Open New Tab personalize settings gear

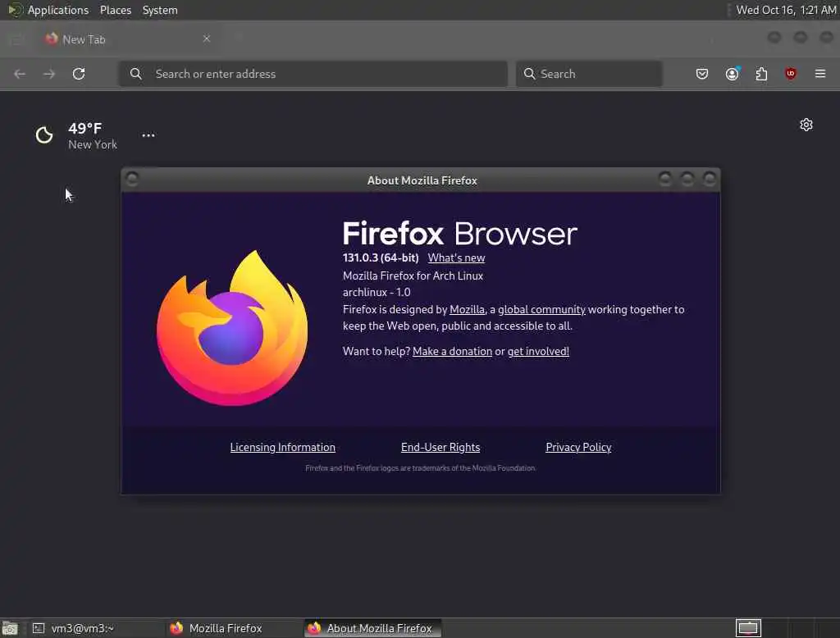pos(806,125)
